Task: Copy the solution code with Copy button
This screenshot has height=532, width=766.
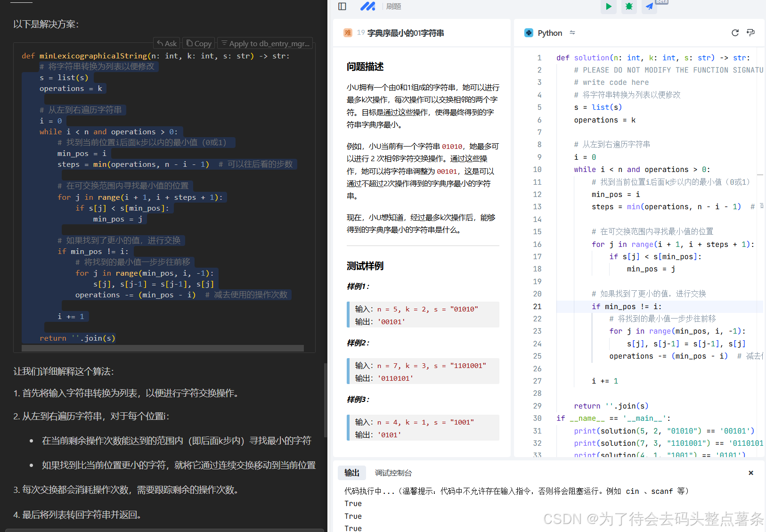Action: [198, 43]
